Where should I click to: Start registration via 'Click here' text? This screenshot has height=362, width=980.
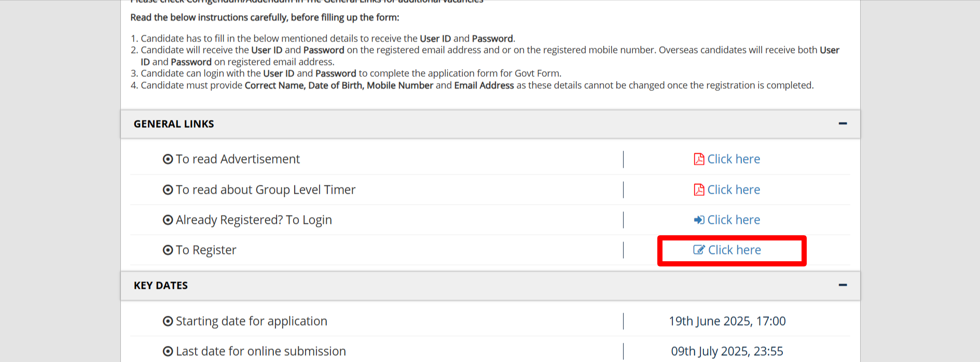coord(735,250)
